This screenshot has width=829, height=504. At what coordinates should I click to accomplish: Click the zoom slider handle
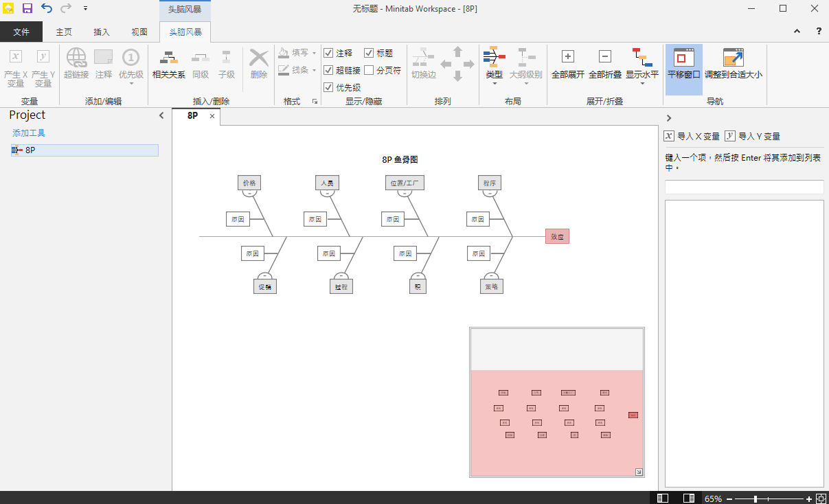756,499
